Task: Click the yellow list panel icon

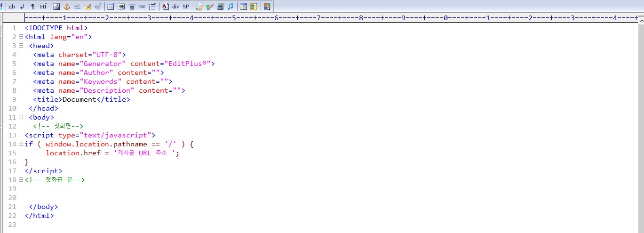Action: point(254,7)
